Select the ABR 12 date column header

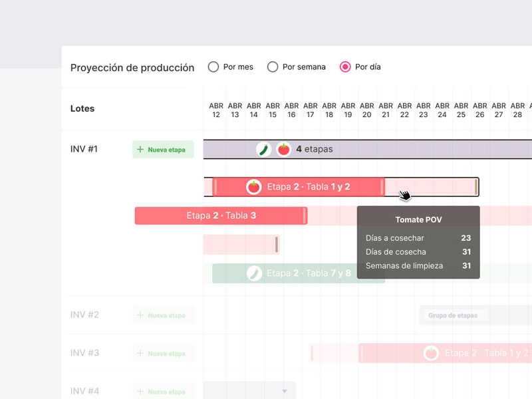click(x=216, y=110)
